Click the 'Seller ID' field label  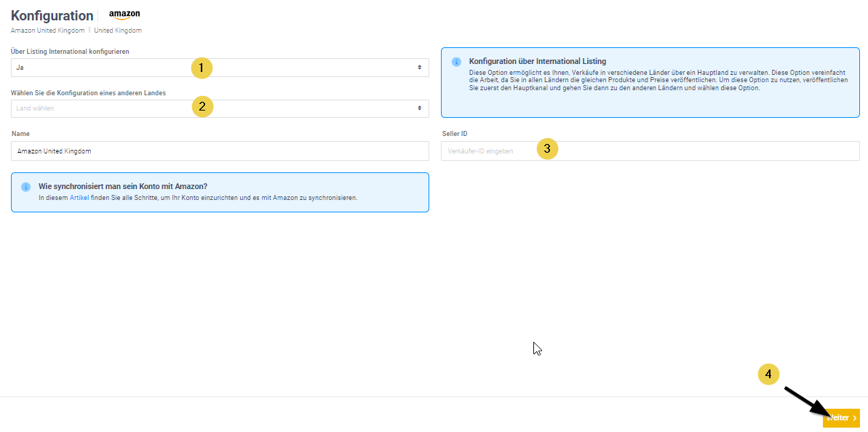pos(454,134)
